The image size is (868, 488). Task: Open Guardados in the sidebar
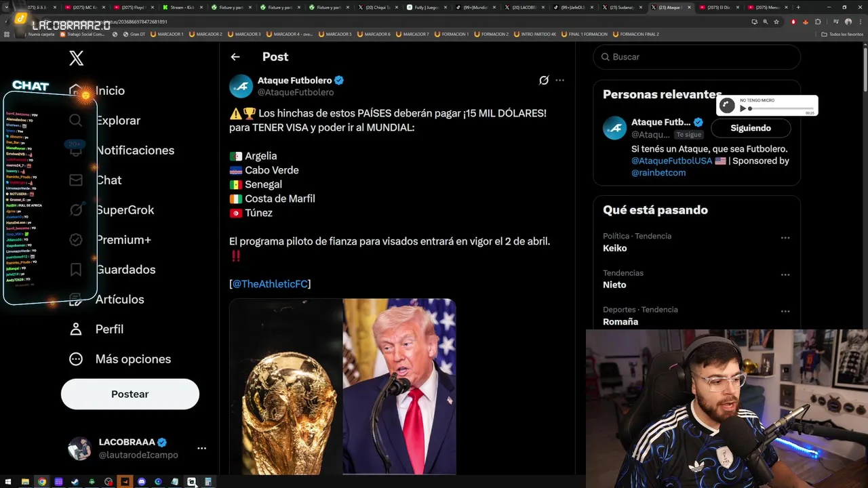click(112, 270)
